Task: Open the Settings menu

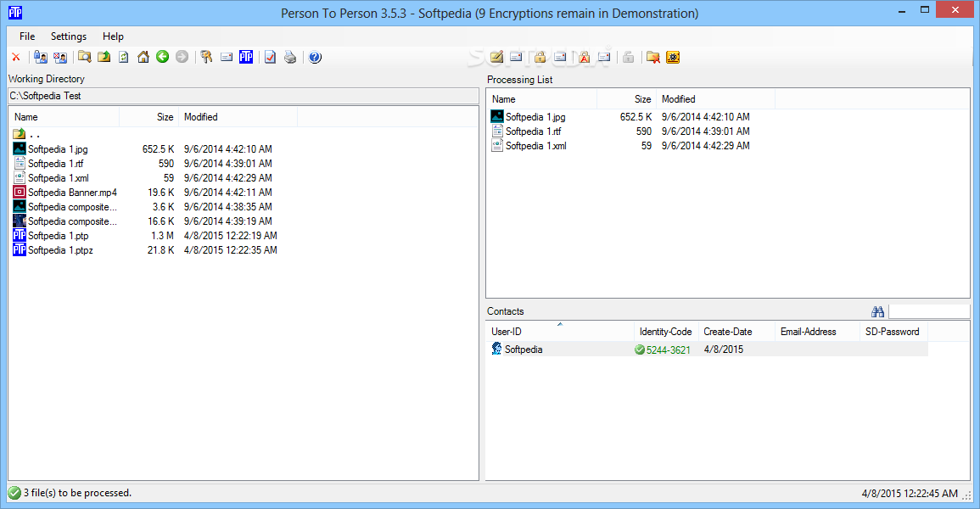Action: 69,36
